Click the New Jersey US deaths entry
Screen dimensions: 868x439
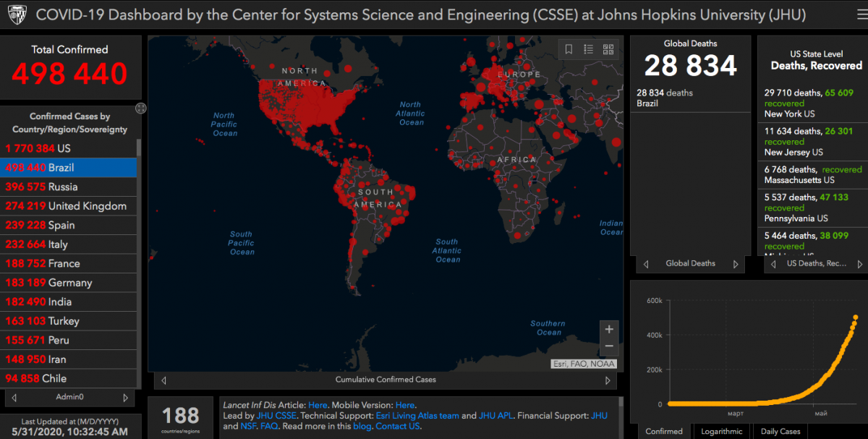coord(812,142)
